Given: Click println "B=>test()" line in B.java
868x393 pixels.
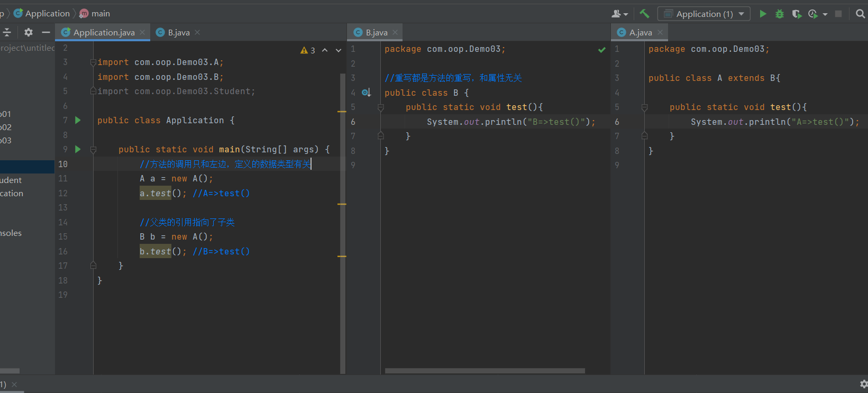Looking at the screenshot, I should click(x=511, y=122).
